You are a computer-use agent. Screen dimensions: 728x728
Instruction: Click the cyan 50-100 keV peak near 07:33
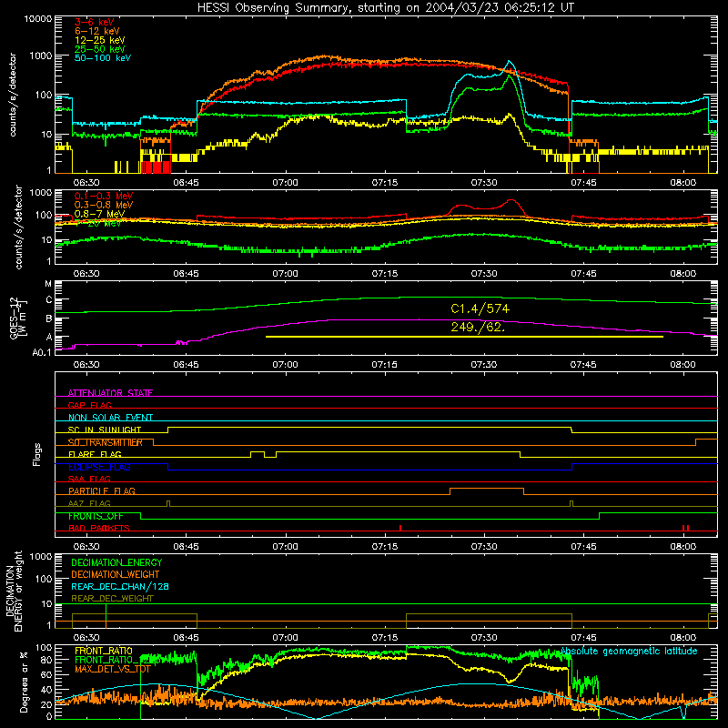510,62
